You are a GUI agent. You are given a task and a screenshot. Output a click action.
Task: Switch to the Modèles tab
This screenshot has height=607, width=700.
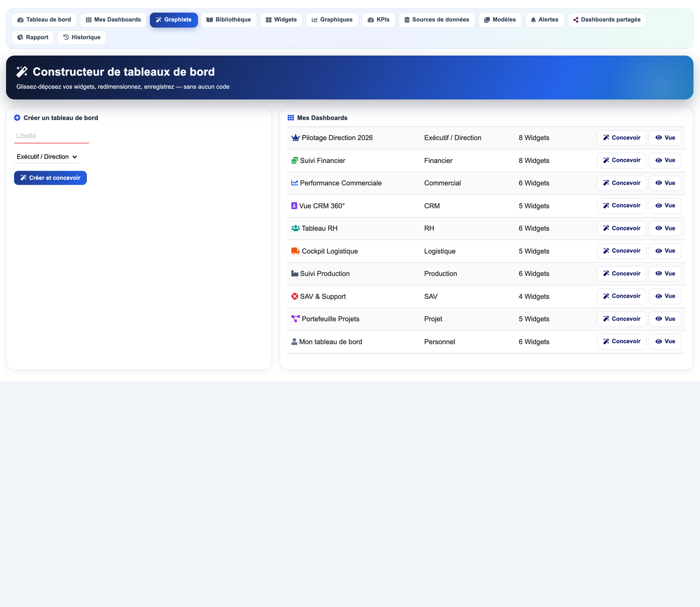point(500,20)
